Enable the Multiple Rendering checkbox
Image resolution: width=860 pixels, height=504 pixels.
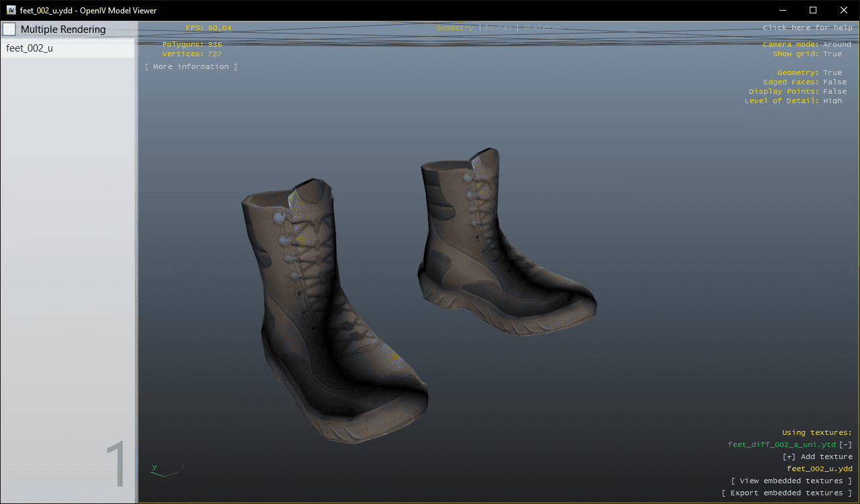click(9, 29)
